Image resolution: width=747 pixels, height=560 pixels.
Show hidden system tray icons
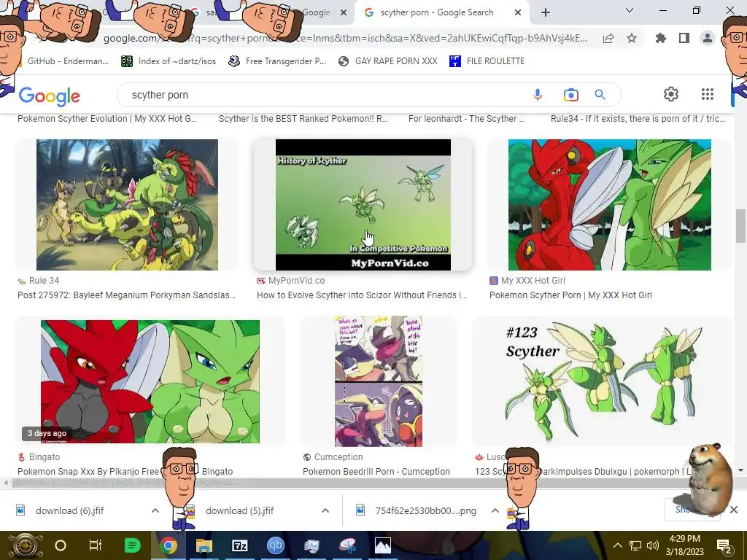pyautogui.click(x=617, y=545)
